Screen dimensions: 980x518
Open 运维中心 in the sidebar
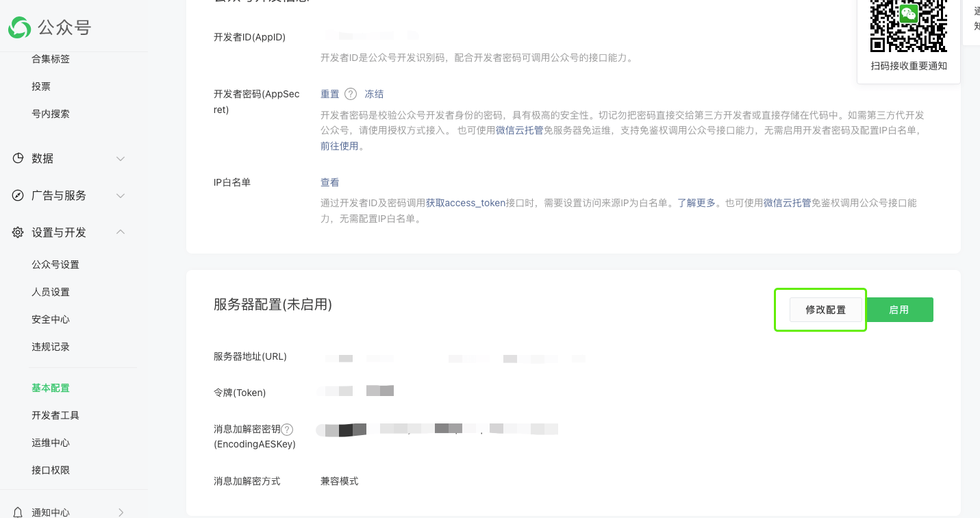pos(51,443)
